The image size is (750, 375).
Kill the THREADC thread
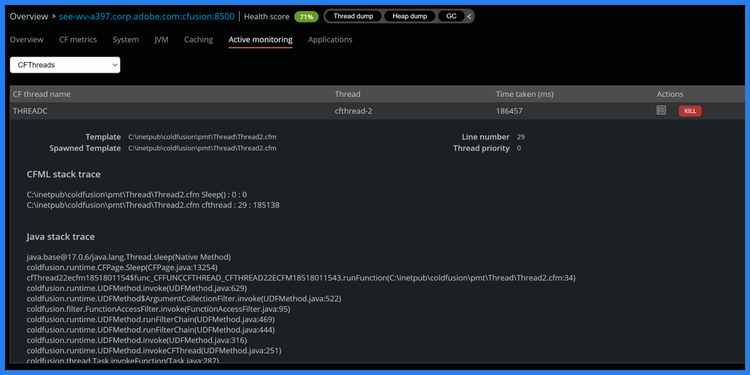click(x=690, y=111)
